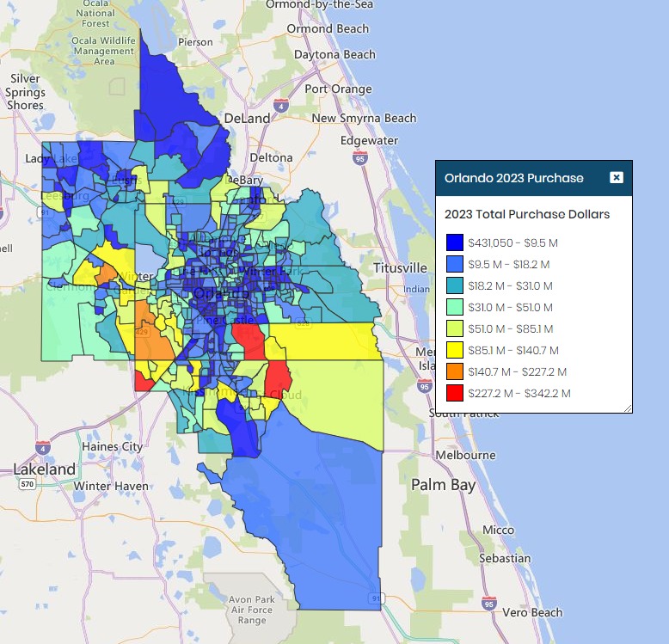Screen dimensions: 669x644
Task: Click the Haines City map label
Action: 112,446
